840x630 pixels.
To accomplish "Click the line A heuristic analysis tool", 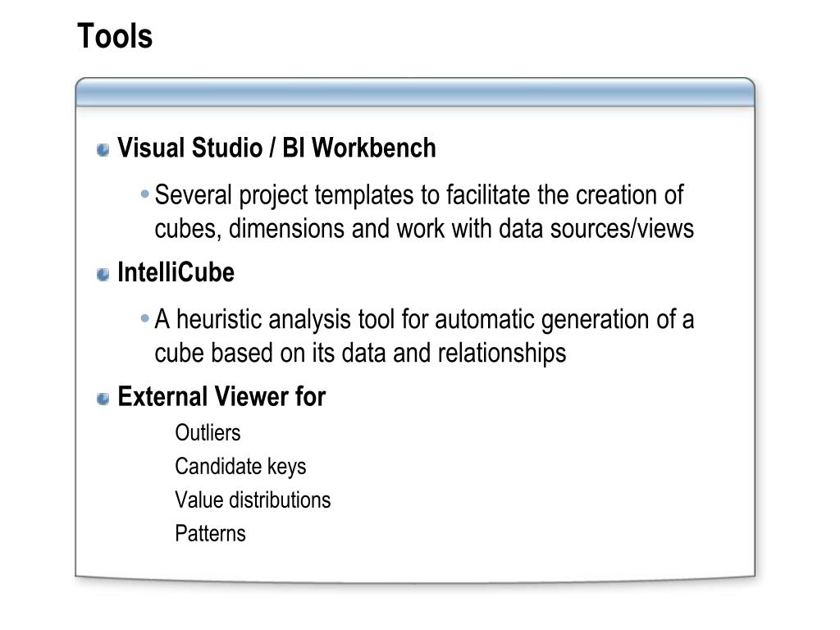I will point(424,320).
